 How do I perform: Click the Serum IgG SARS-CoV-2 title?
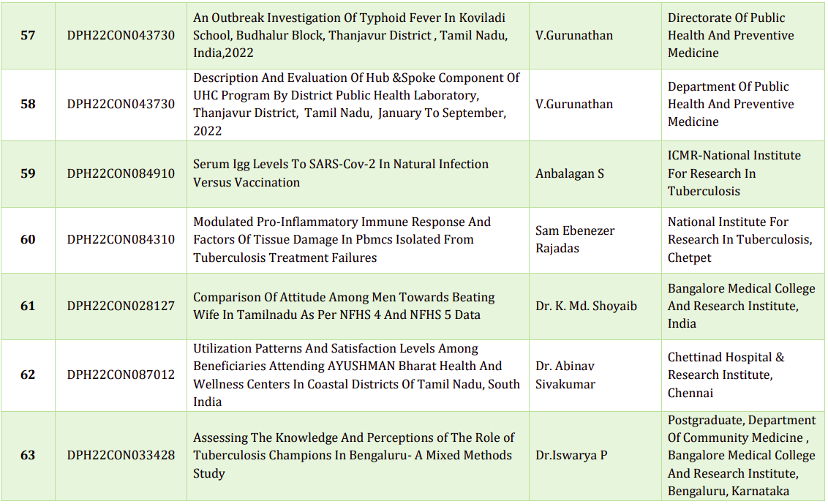point(341,173)
